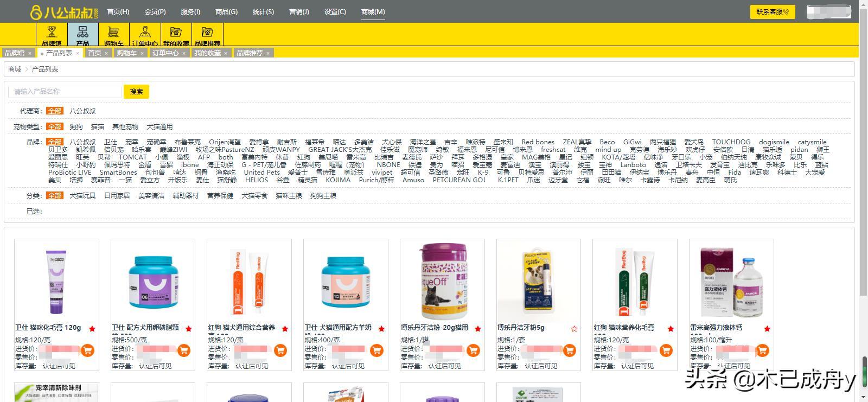This screenshot has height=402, width=868.
Task: Filter by agent 八公叔叔
Action: [x=82, y=111]
